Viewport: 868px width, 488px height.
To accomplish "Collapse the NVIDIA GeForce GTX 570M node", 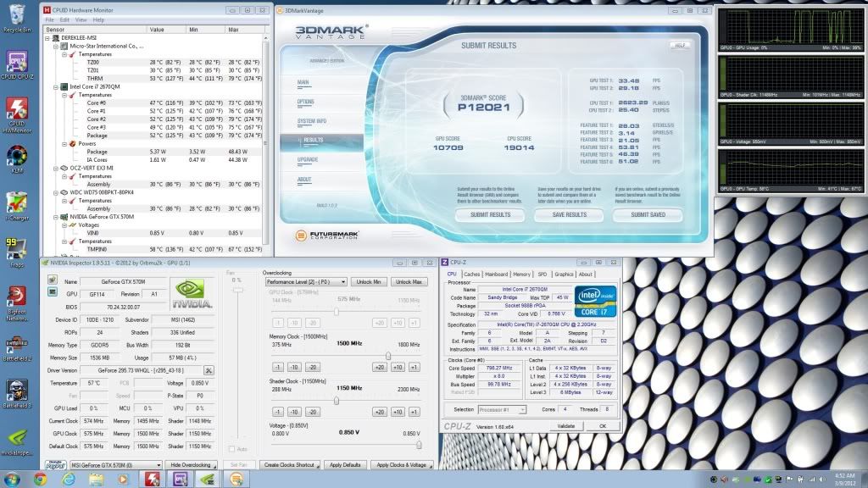I will pos(56,217).
